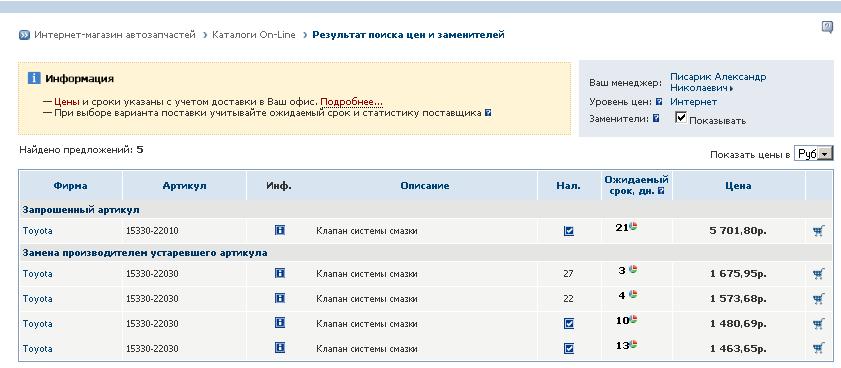841x368 pixels.
Task: Add the 5 701,80р. item to cart
Action: 818,231
